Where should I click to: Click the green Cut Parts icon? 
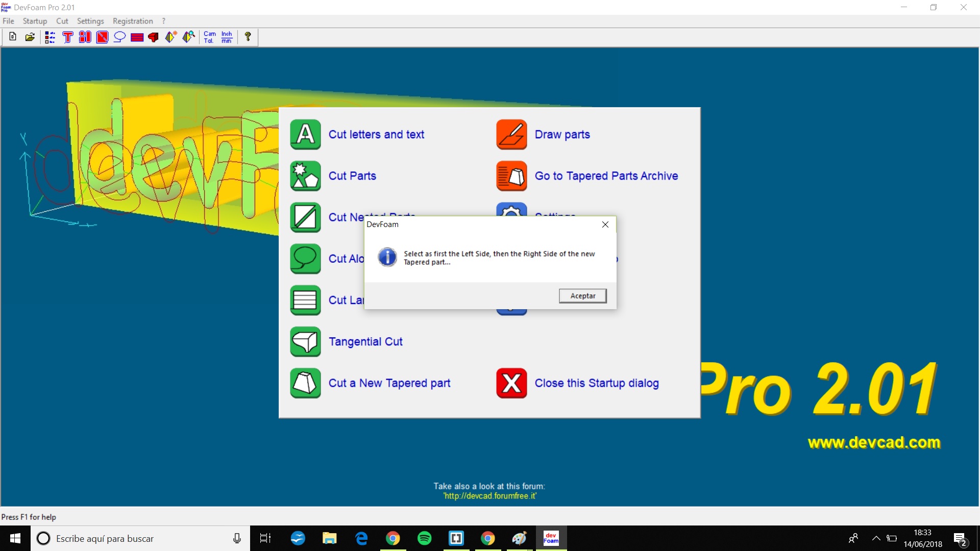305,176
